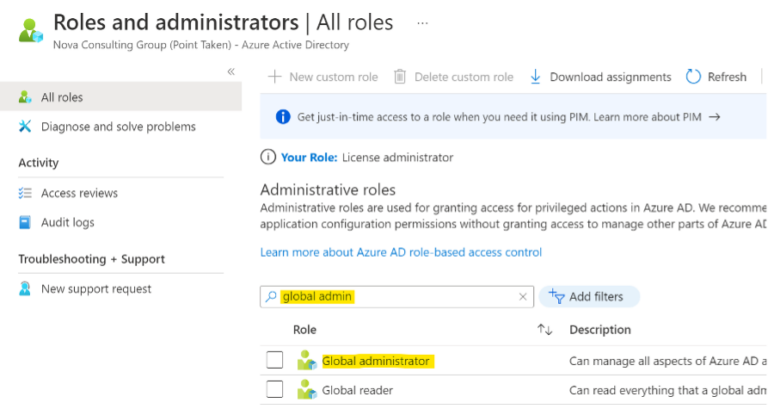768x409 pixels.
Task: Click License administrator role text
Action: (x=398, y=157)
